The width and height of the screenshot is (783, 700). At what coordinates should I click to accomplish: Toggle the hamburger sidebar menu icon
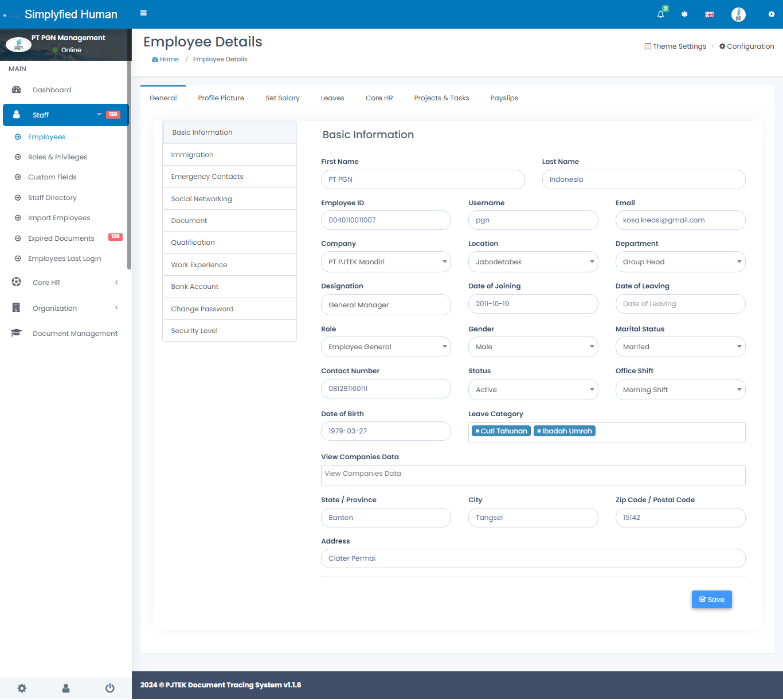coord(143,13)
